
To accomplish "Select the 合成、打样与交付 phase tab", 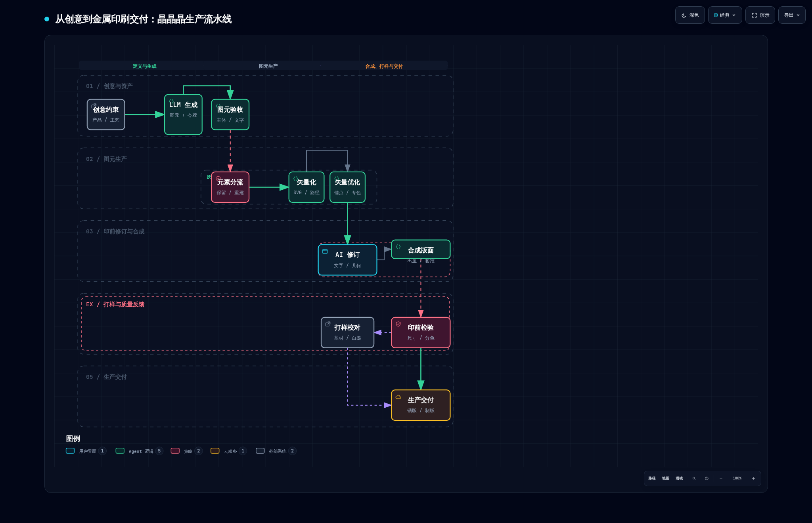I will [x=384, y=66].
